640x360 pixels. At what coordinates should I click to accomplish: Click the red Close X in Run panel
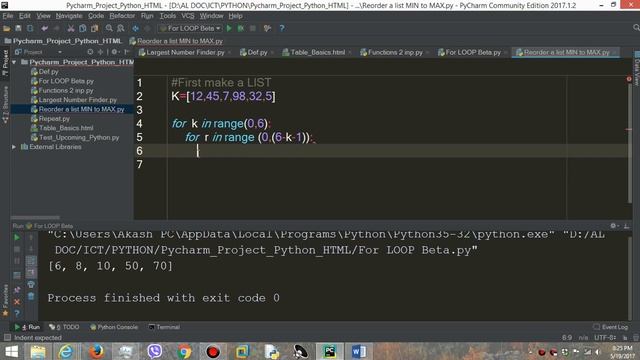(17, 302)
